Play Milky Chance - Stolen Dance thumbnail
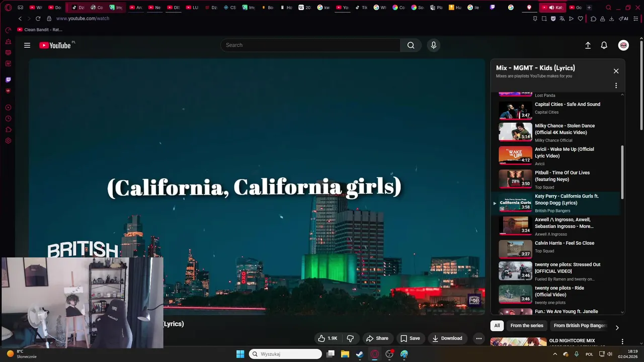Screen dimensions: 644x362 (x=515, y=132)
